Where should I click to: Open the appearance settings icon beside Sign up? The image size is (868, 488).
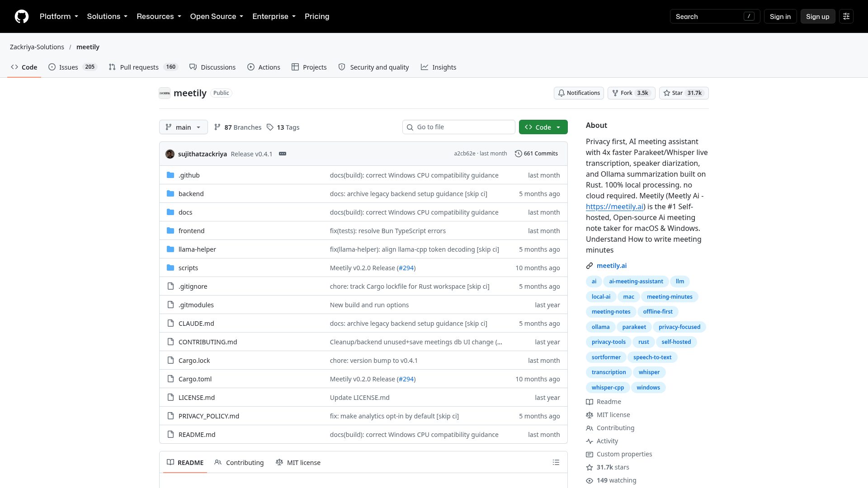846,16
